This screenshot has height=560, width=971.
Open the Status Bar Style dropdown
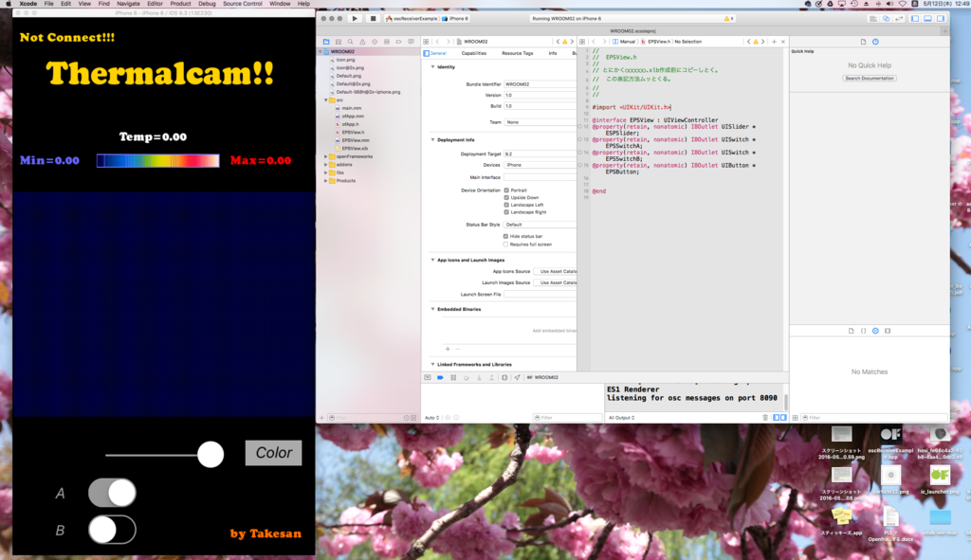[x=540, y=225]
